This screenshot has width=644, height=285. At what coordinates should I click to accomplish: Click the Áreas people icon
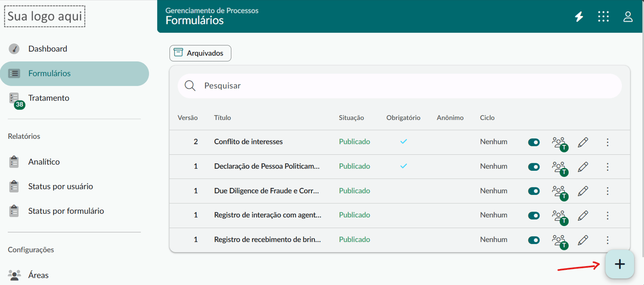(15, 275)
